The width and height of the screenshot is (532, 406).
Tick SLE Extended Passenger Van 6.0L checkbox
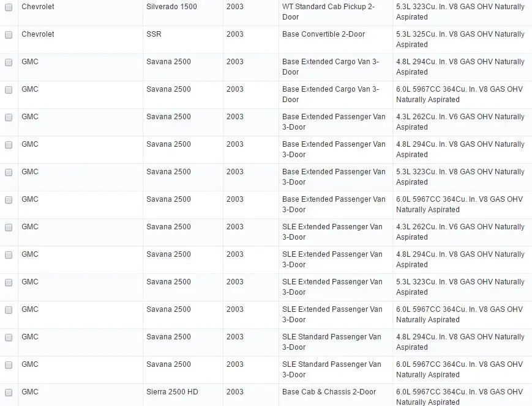[x=9, y=310]
